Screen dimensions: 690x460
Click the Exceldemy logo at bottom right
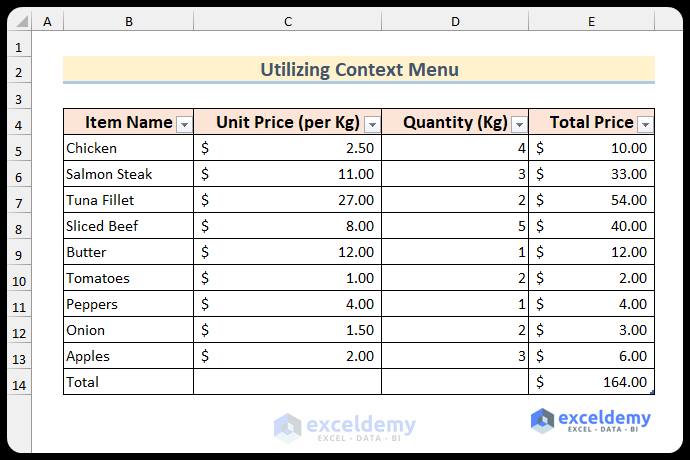click(x=591, y=420)
